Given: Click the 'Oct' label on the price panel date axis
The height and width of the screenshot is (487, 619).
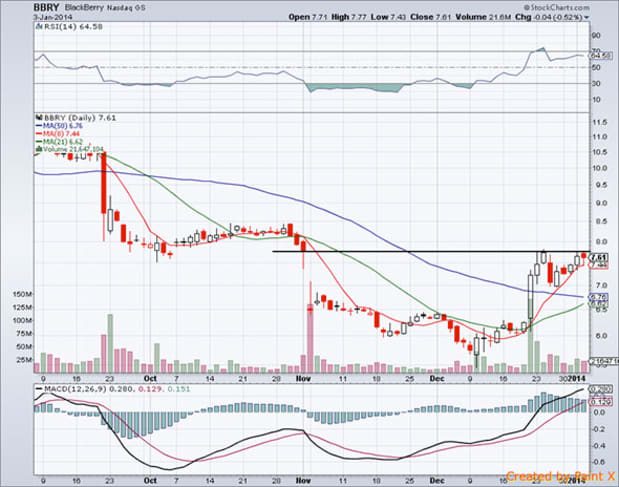Looking at the screenshot, I should 150,379.
